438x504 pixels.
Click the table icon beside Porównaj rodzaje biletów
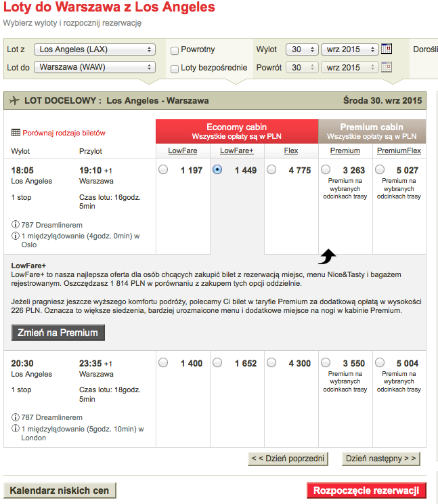pos(16,132)
